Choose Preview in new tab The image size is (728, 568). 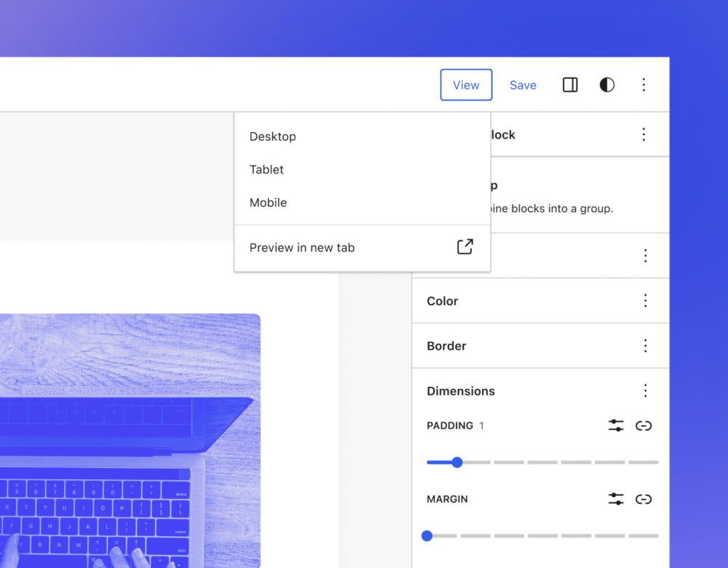[x=362, y=247]
